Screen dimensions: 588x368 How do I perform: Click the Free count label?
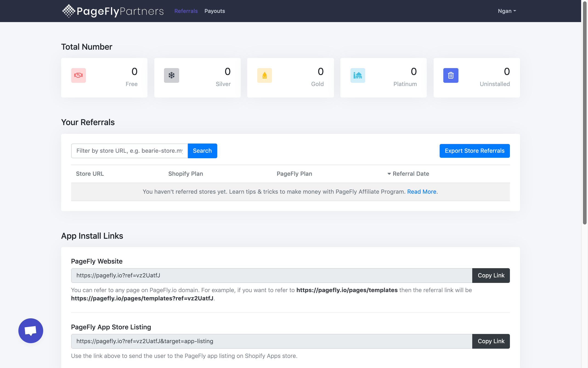click(x=131, y=84)
